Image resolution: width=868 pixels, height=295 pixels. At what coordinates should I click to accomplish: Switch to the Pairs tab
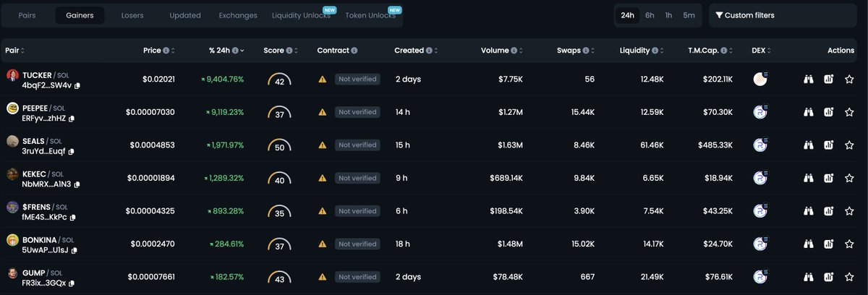coord(27,15)
